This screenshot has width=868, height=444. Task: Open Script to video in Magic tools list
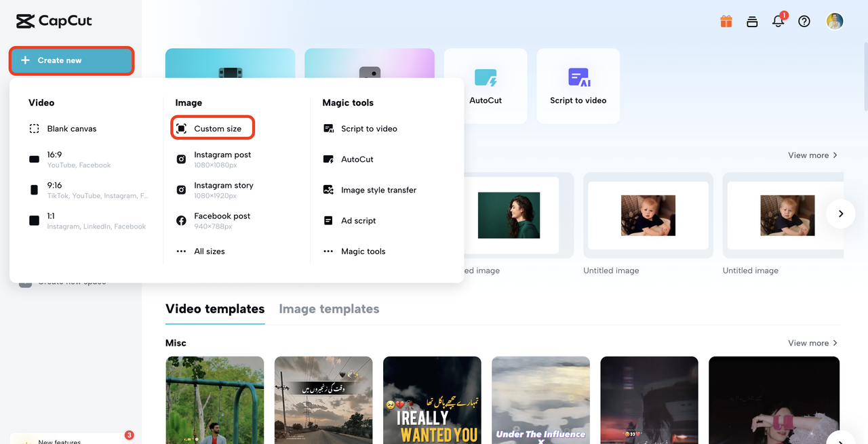[360, 129]
